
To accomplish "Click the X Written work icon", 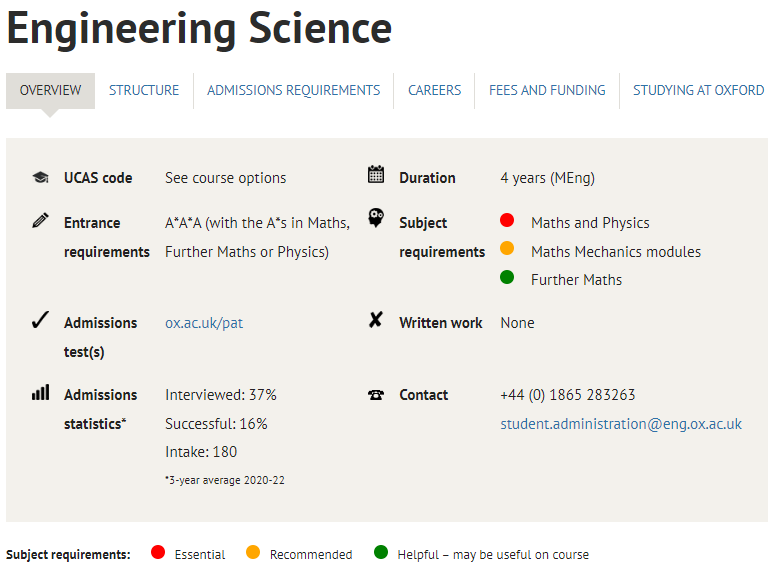I will [x=375, y=319].
